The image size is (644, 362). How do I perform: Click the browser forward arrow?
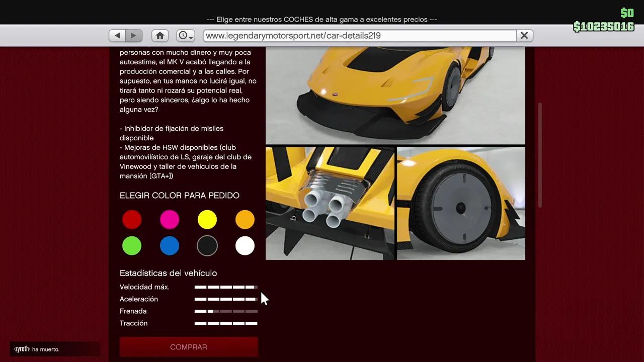coord(134,35)
